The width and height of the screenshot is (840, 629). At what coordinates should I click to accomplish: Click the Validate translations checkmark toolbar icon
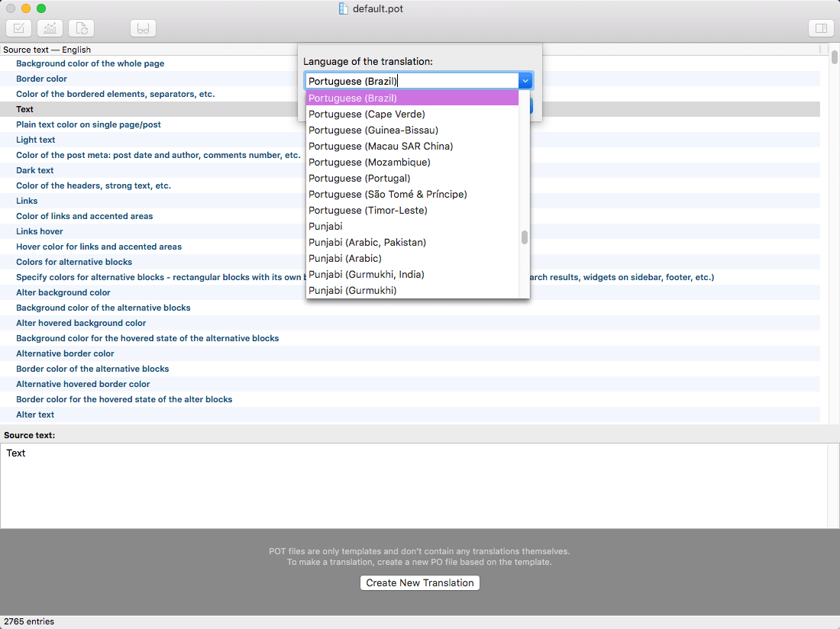coord(19,28)
